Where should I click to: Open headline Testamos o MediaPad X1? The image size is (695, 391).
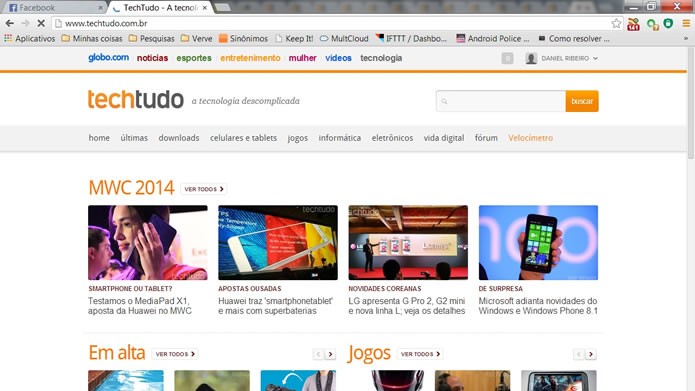click(x=140, y=306)
